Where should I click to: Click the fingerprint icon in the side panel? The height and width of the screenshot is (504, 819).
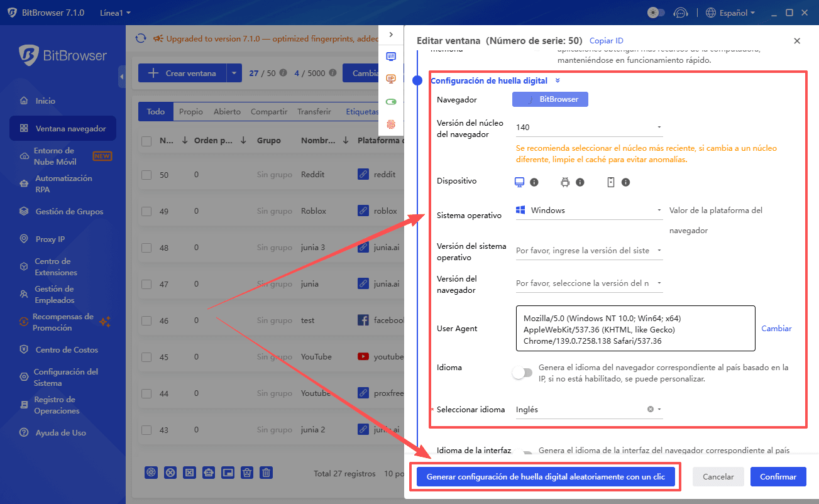coord(391,125)
